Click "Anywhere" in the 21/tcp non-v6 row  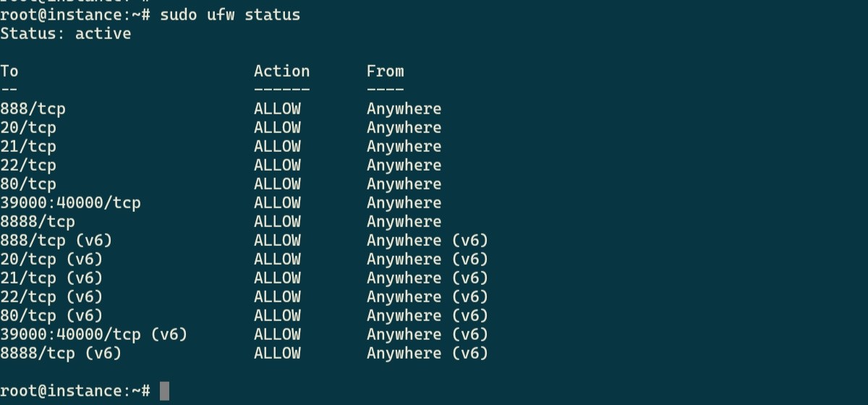point(404,146)
